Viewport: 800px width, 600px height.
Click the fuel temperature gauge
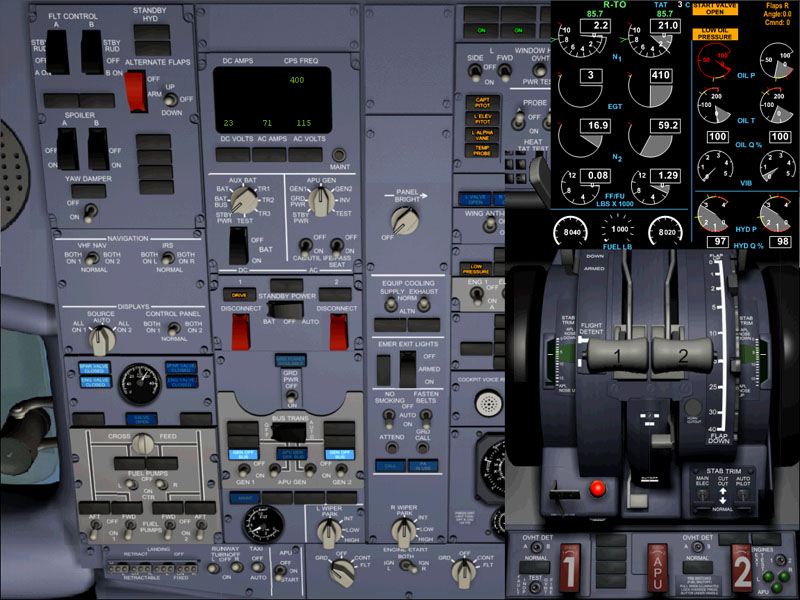point(140,383)
